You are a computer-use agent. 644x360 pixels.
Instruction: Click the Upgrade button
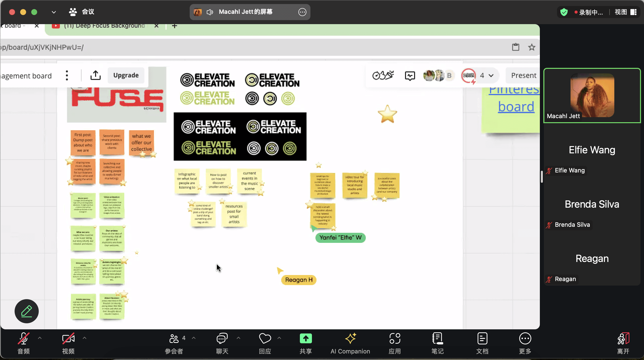click(x=126, y=75)
